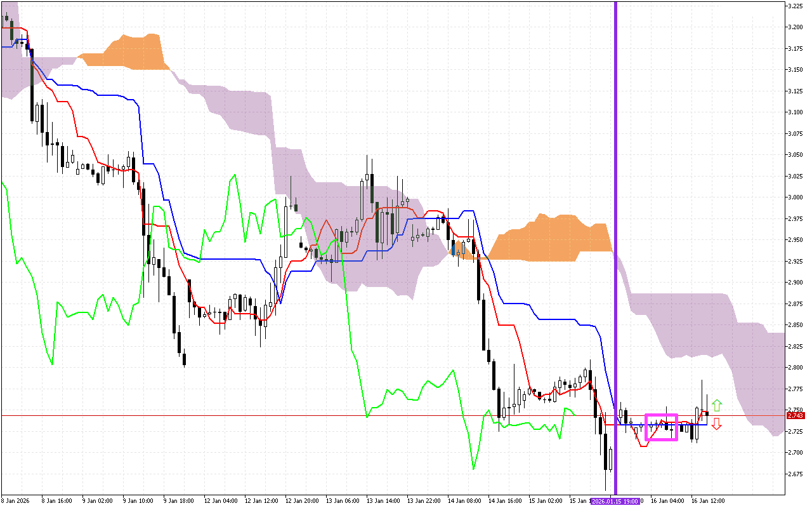Click the 2.675 price axis label
The image size is (812, 508).
point(796,474)
